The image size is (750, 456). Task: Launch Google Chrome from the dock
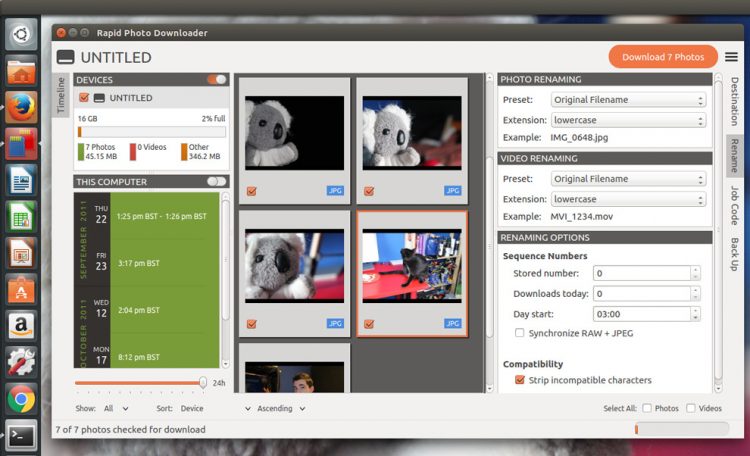click(21, 399)
